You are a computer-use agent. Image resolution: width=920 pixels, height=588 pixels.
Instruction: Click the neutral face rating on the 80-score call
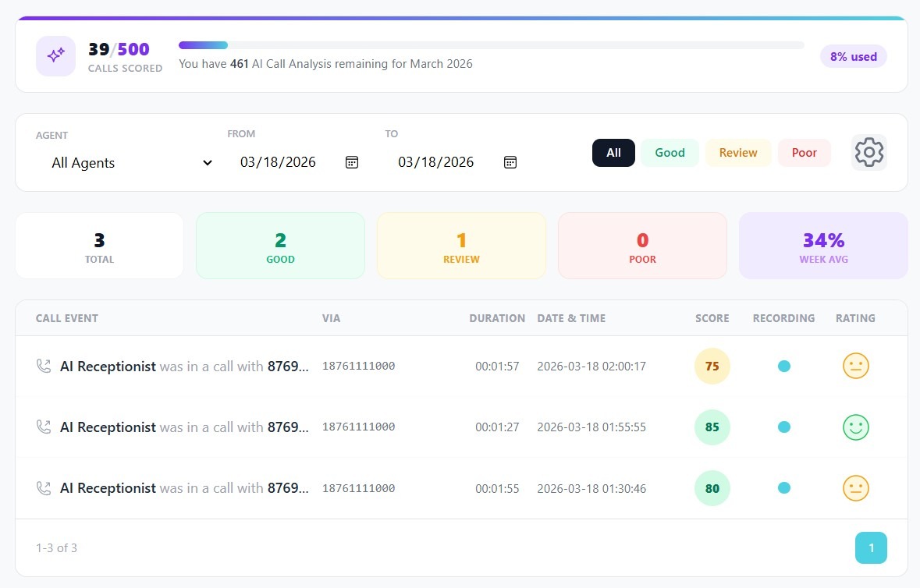[x=855, y=488]
